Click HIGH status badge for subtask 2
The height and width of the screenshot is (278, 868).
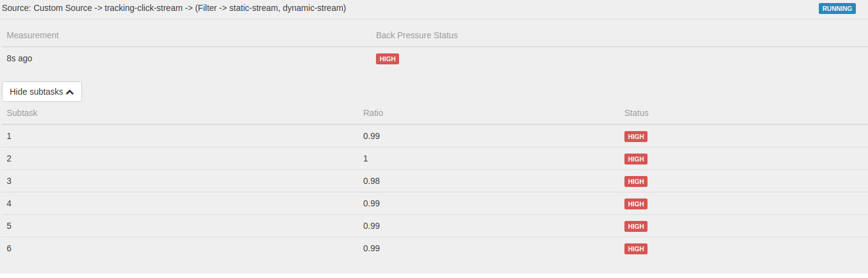[x=635, y=159]
